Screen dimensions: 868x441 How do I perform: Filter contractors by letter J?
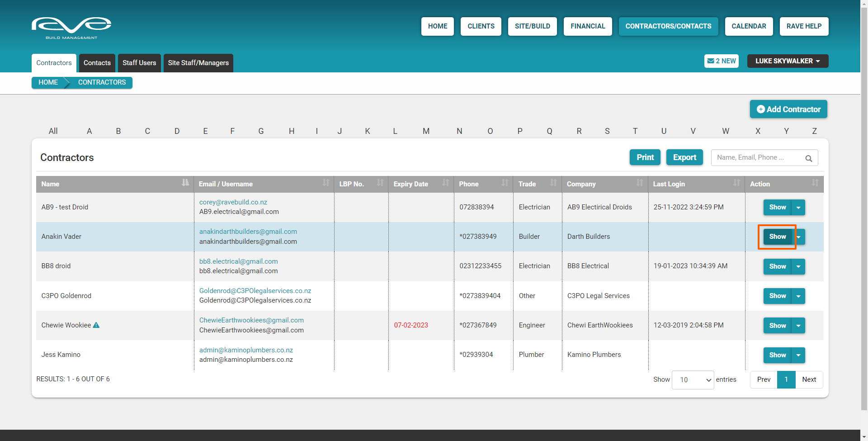click(340, 131)
